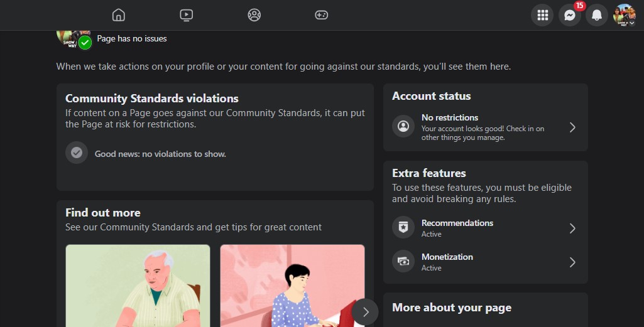This screenshot has height=327, width=644.
Task: Expand No restrictions chevron
Action: [x=572, y=127]
